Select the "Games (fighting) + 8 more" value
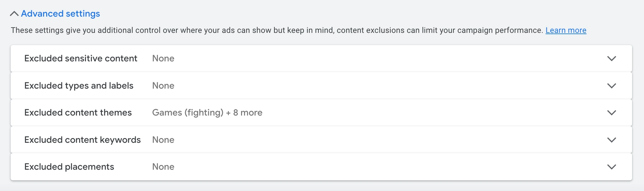The width and height of the screenshot is (644, 191). coord(207,113)
